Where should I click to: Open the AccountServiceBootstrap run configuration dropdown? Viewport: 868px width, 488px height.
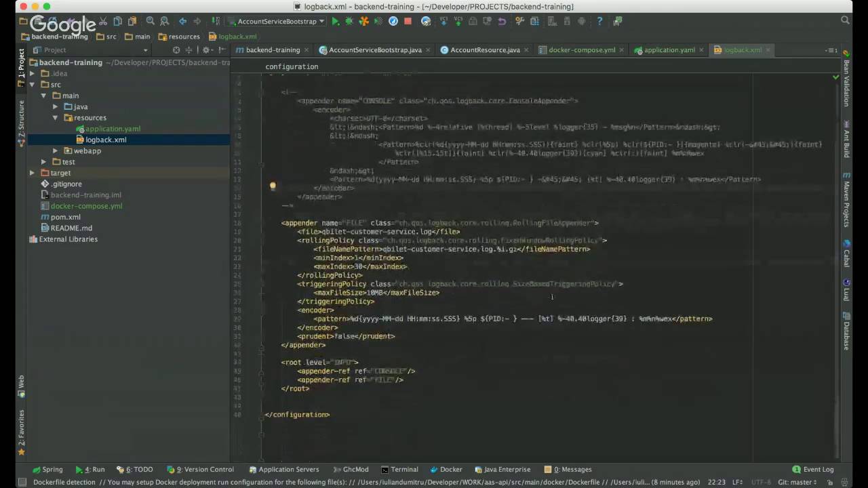pos(275,21)
